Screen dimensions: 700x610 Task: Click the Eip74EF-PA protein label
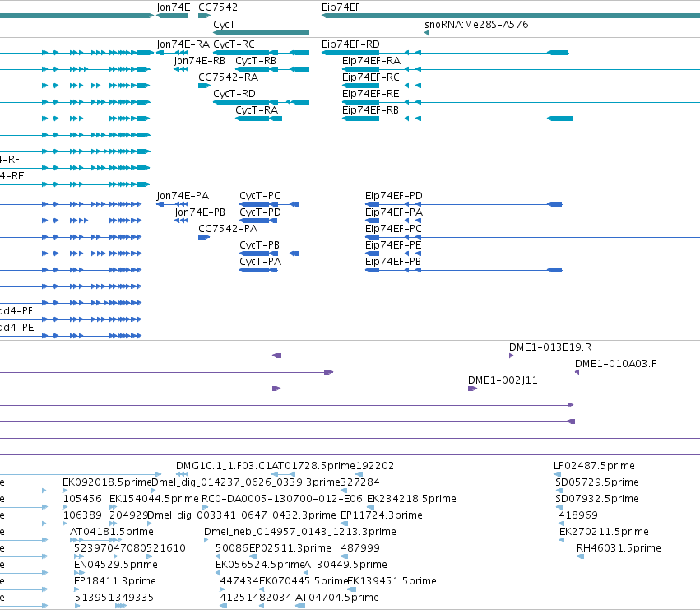(x=394, y=212)
